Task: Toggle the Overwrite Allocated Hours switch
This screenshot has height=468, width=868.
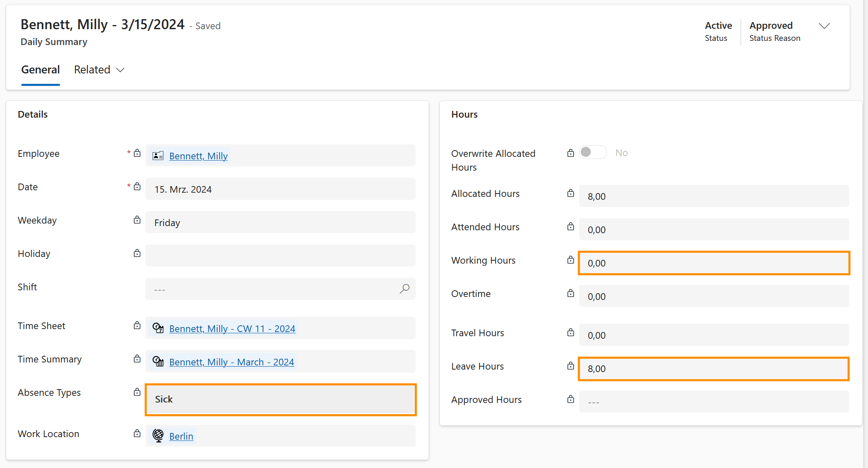Action: (592, 152)
